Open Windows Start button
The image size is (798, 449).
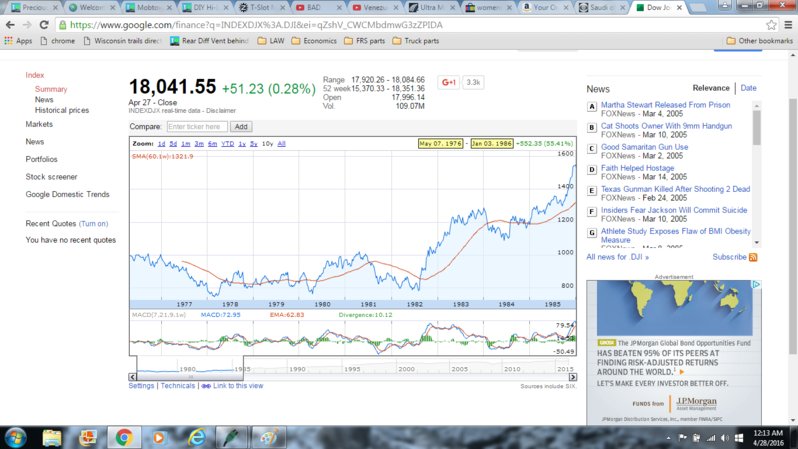point(15,437)
